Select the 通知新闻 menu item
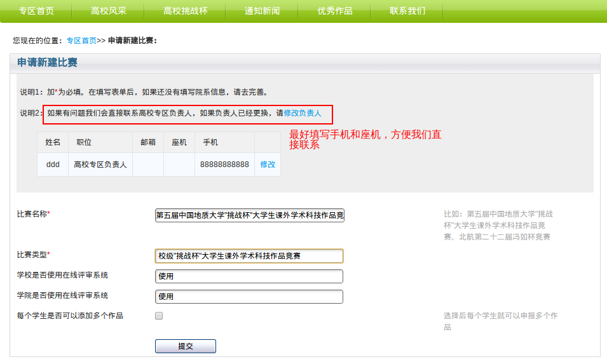Viewport: 607px width, 364px height. coord(262,11)
